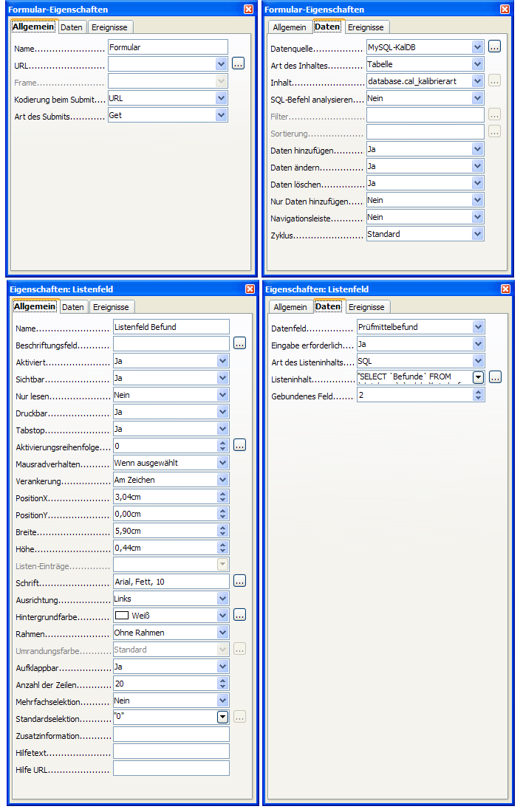
Task: Open font dialog via Schrift ellipsis button
Action: [239, 581]
